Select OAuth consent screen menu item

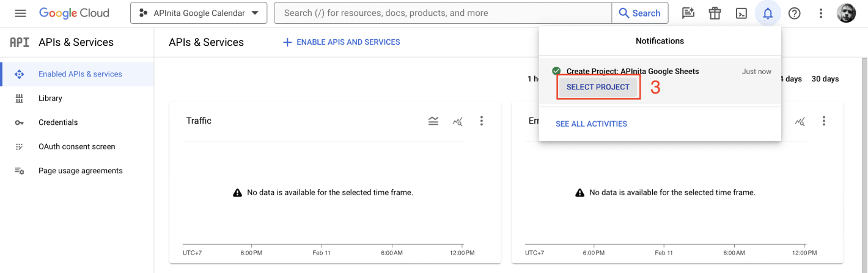click(76, 146)
